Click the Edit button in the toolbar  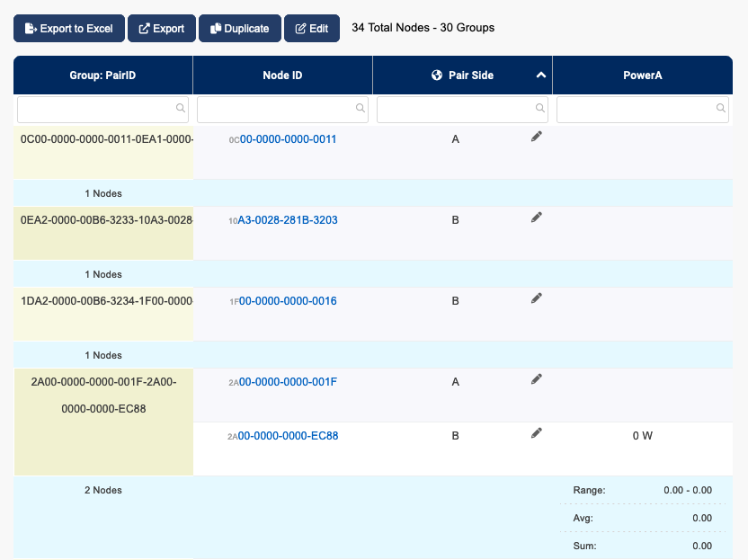click(312, 28)
